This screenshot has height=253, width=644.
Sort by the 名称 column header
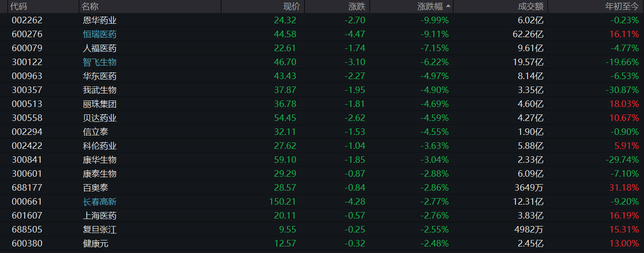pos(90,7)
